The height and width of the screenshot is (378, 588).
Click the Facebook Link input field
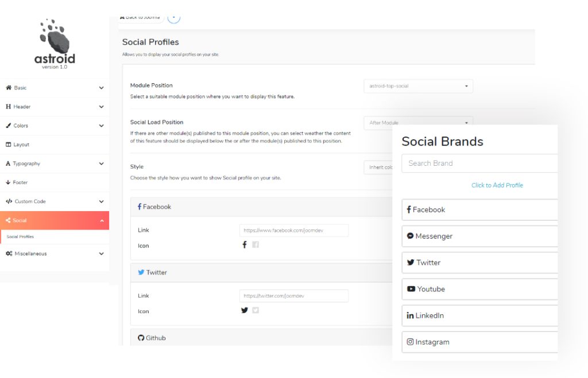click(294, 231)
